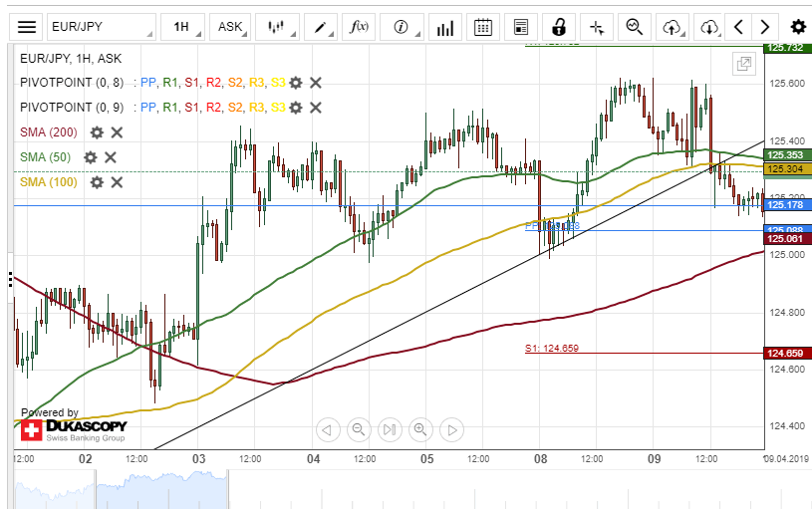Open the calendar date picker icon
The height and width of the screenshot is (517, 812).
(483, 27)
